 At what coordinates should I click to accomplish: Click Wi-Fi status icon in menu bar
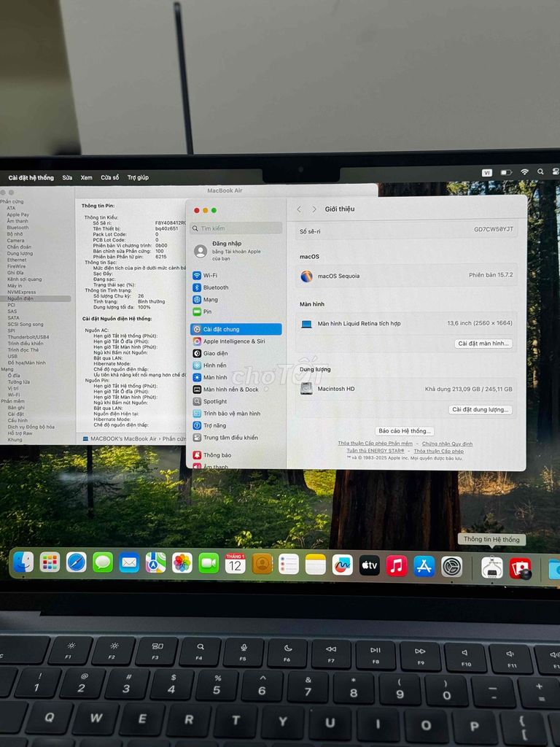pos(524,172)
